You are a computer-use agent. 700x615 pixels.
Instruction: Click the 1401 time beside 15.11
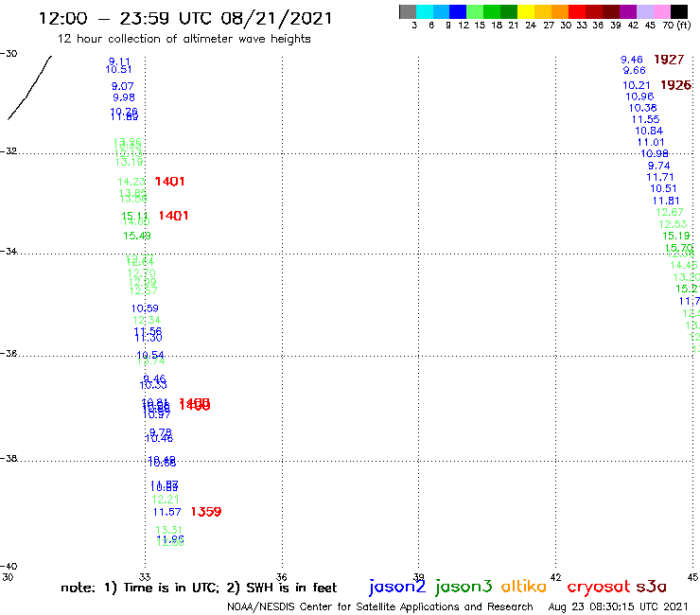(173, 216)
